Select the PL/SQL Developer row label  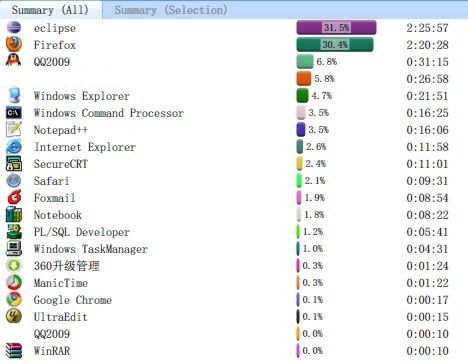tap(82, 232)
